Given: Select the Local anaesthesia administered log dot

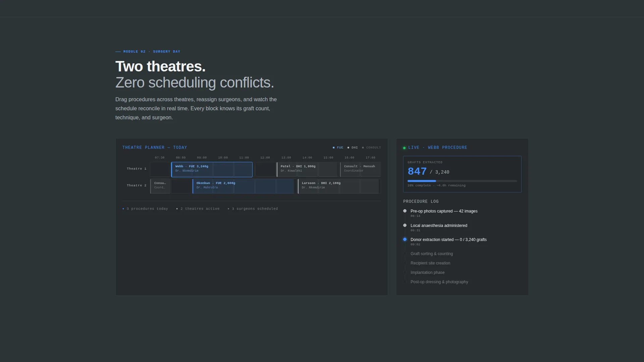Looking at the screenshot, I should [405, 225].
